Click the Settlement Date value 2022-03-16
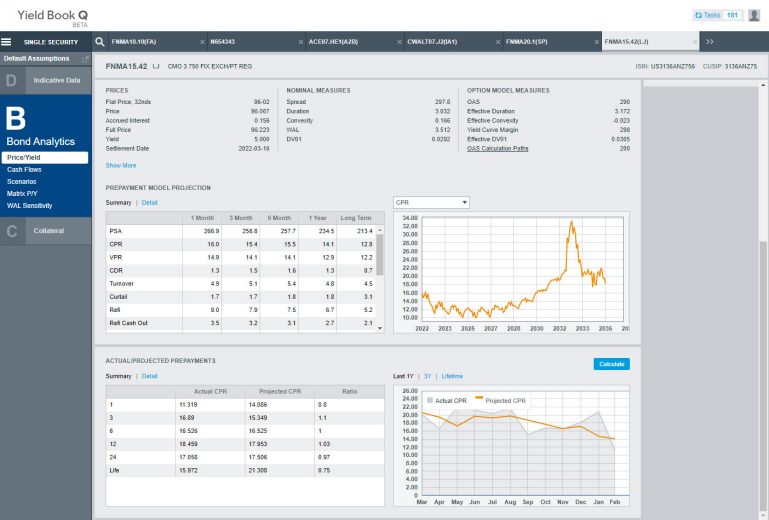Image resolution: width=769 pixels, height=520 pixels. click(x=254, y=149)
